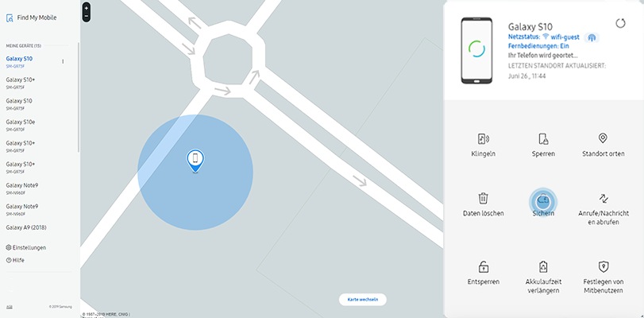Open the AGB link at sidebar bottom

coord(9,307)
